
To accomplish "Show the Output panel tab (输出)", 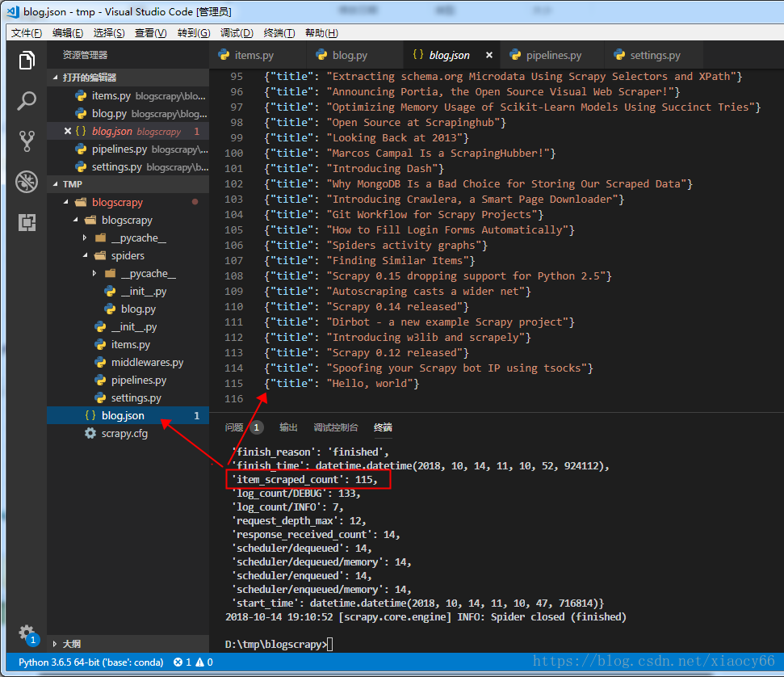I will coord(288,427).
